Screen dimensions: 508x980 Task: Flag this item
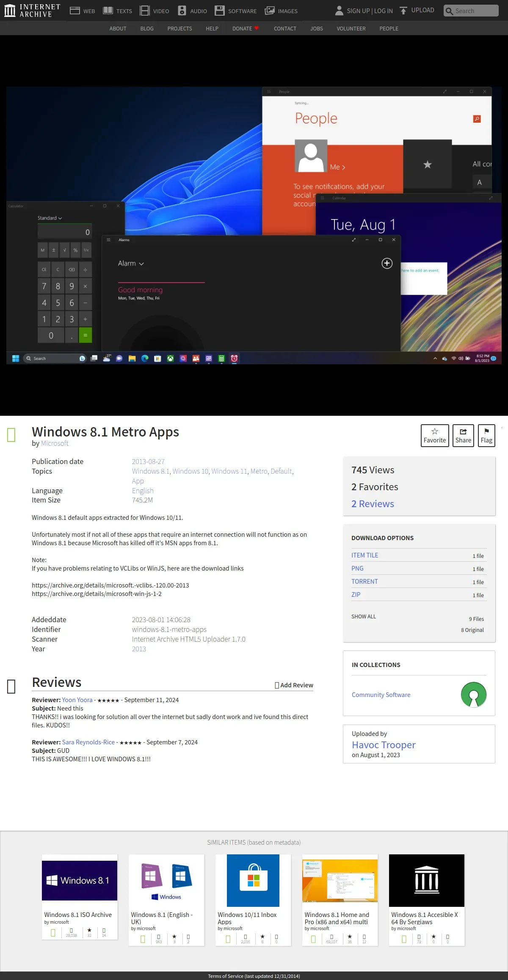(x=486, y=435)
